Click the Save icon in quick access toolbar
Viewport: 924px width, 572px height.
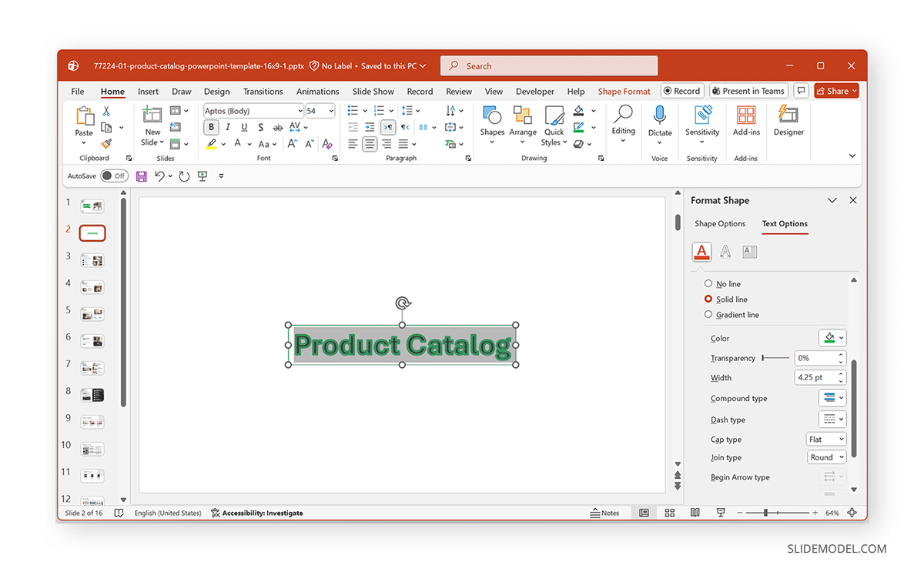[142, 176]
